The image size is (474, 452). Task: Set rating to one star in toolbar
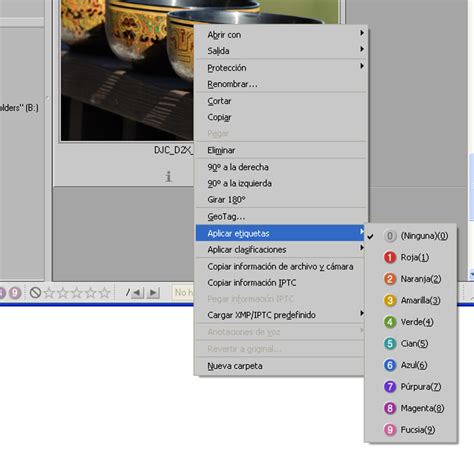49,293
